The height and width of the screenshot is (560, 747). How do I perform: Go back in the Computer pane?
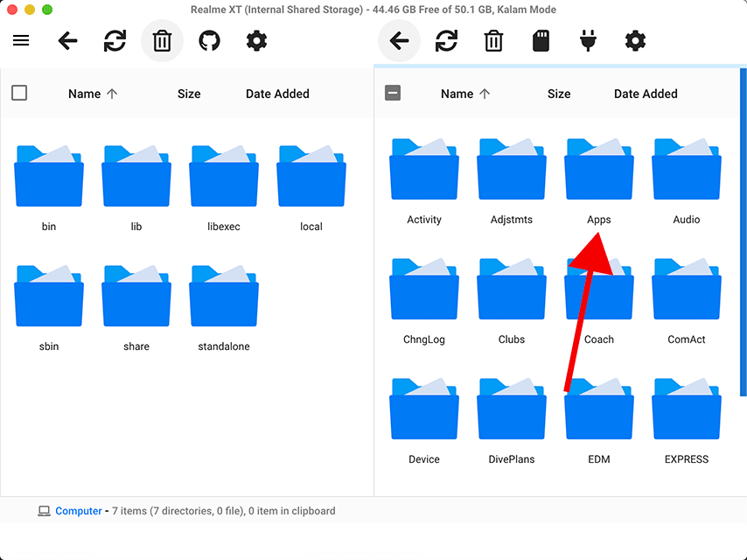coord(67,40)
